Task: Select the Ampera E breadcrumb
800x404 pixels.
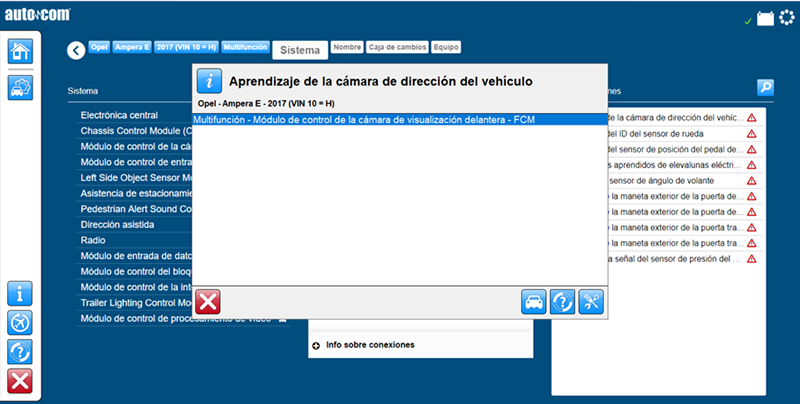Action: 132,47
